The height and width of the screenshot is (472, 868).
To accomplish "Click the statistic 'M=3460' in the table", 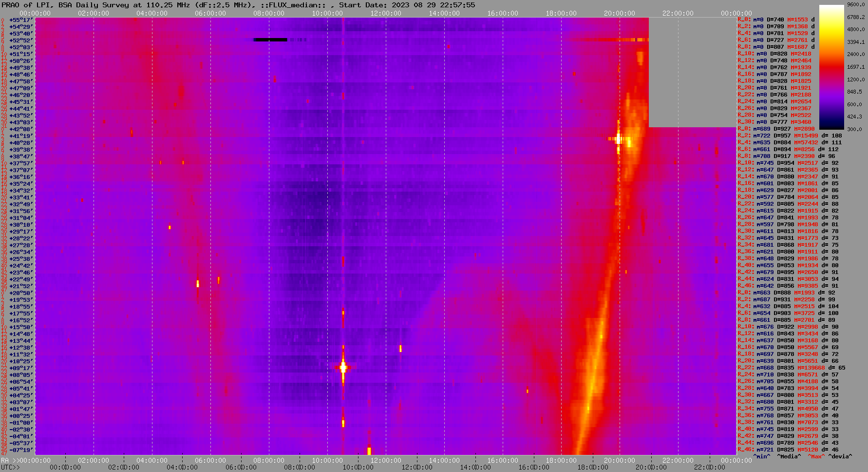I will [801, 122].
